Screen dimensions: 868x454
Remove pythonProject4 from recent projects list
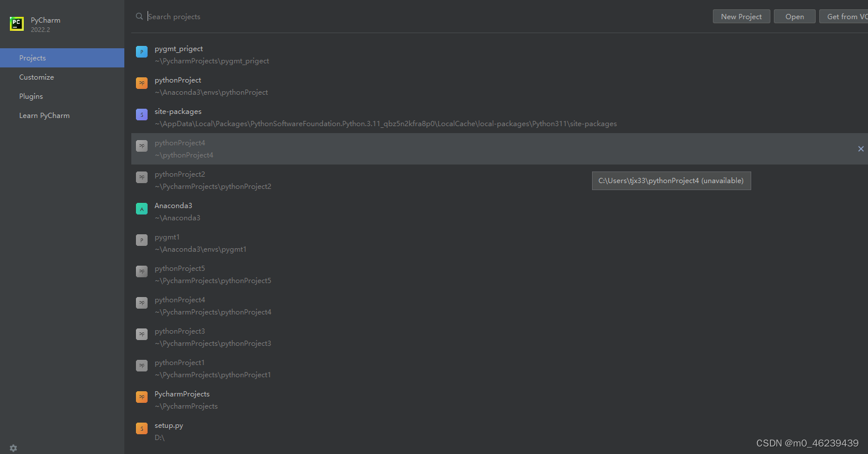coord(860,149)
